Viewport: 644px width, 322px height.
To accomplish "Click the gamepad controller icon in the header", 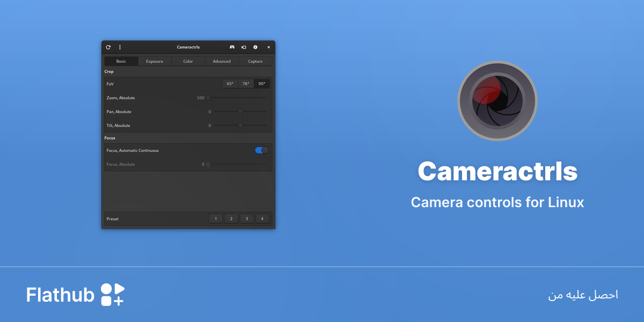I will point(232,47).
